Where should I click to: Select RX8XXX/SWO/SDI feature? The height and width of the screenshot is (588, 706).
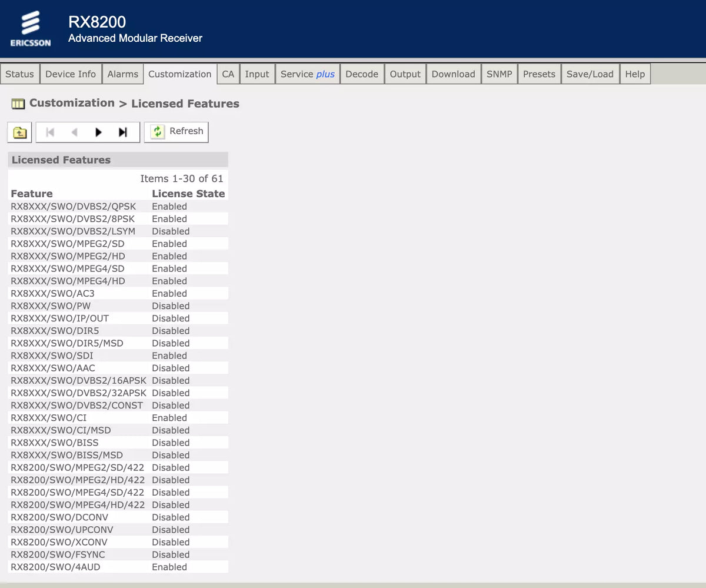coord(52,356)
